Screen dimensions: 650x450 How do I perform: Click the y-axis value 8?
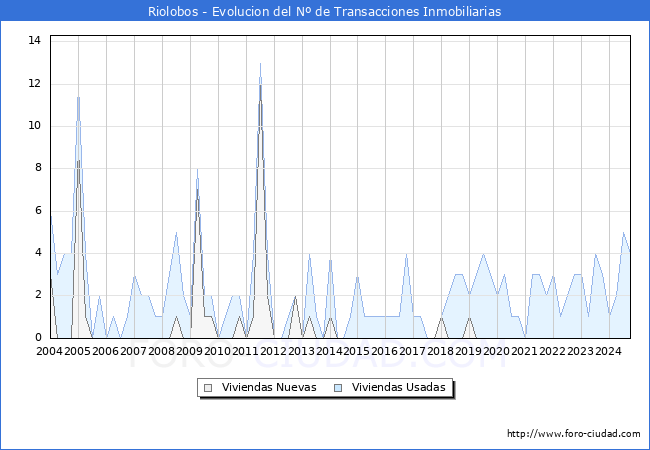(x=38, y=168)
